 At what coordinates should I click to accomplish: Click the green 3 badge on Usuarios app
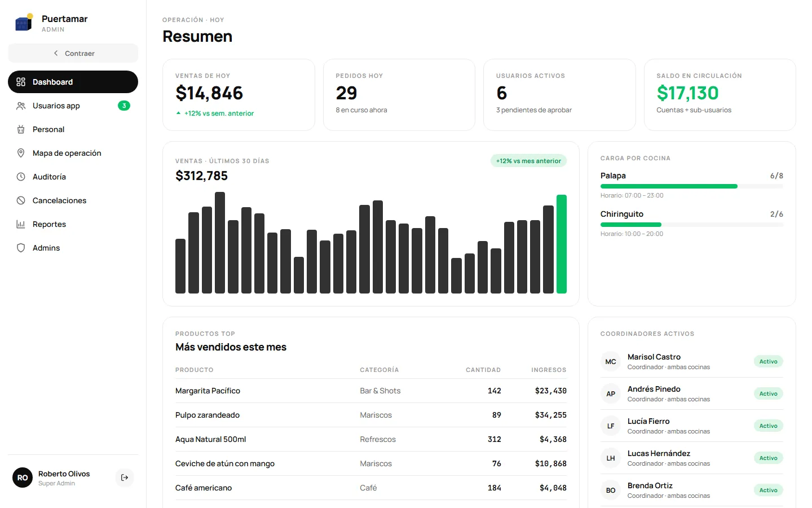(124, 106)
